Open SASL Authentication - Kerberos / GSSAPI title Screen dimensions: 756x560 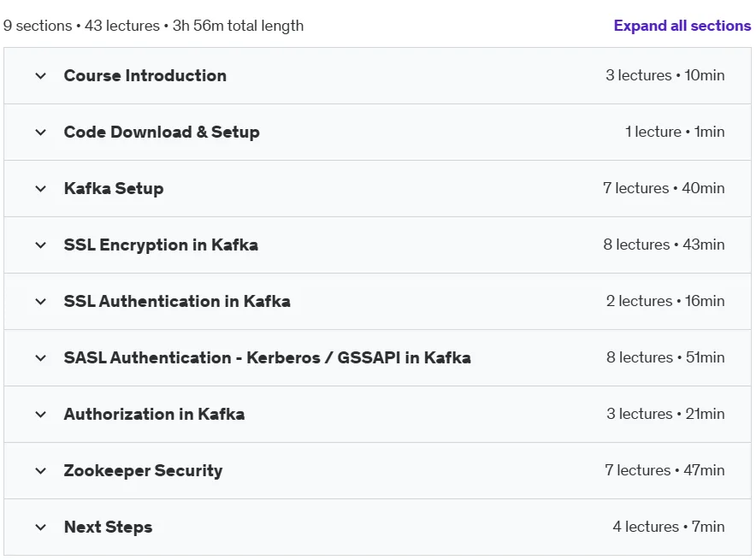267,357
